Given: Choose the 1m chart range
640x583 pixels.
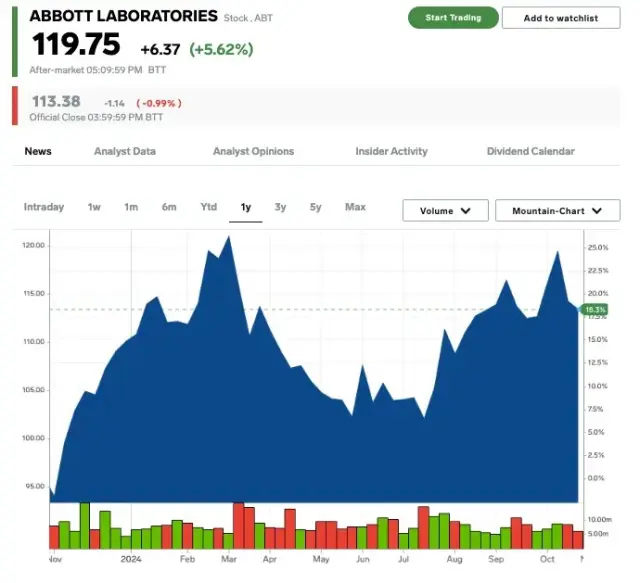Looking at the screenshot, I should pos(131,207).
